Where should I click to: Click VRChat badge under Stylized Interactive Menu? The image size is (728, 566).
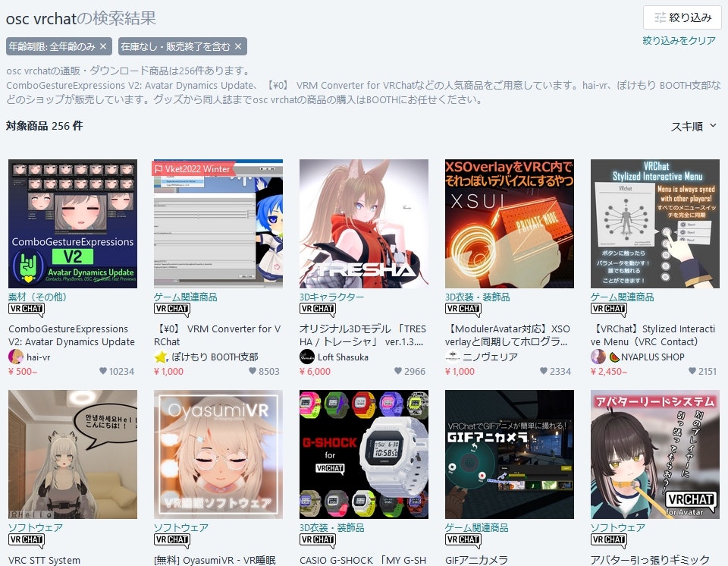click(x=609, y=309)
